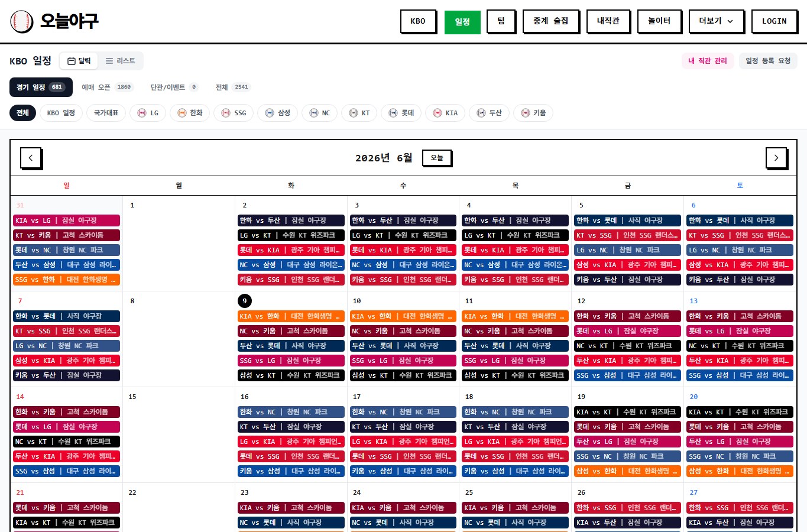The image size is (807, 532).
Task: Filter by NC team logo chip
Action: [320, 113]
